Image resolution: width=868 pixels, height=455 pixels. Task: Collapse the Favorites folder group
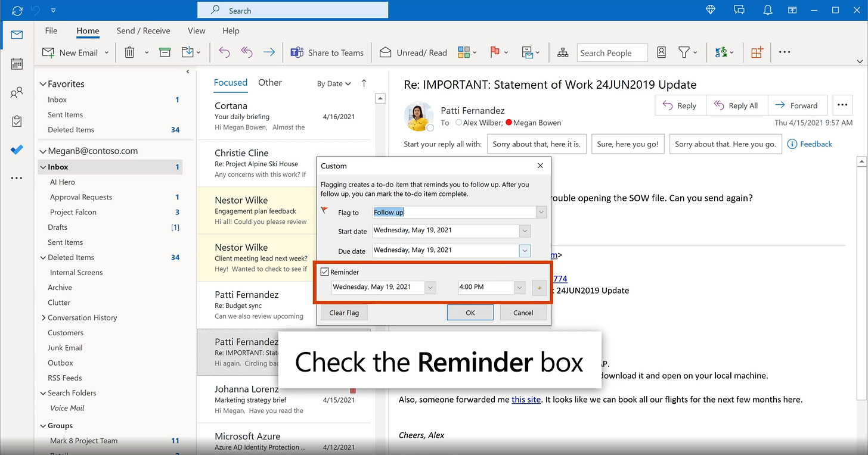pyautogui.click(x=42, y=84)
